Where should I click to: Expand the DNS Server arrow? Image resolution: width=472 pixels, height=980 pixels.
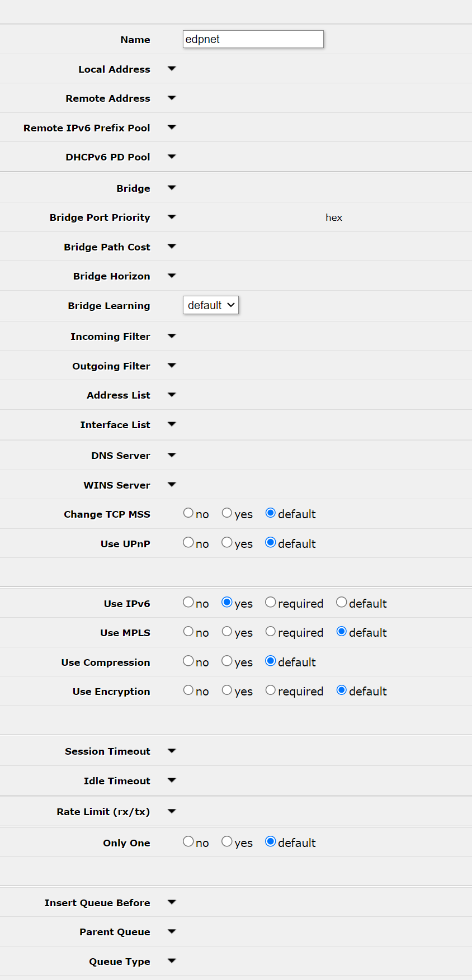(x=172, y=455)
